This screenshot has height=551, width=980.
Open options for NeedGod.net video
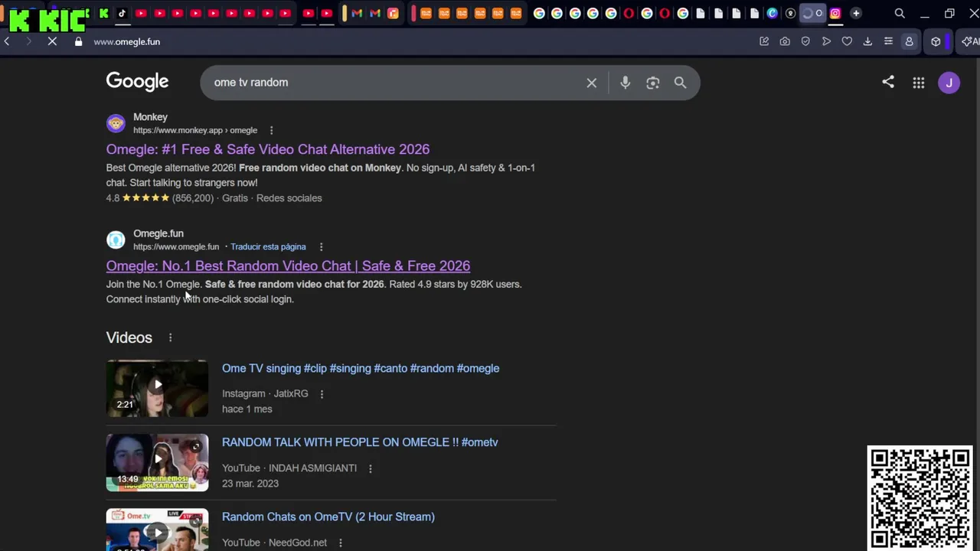coord(340,543)
